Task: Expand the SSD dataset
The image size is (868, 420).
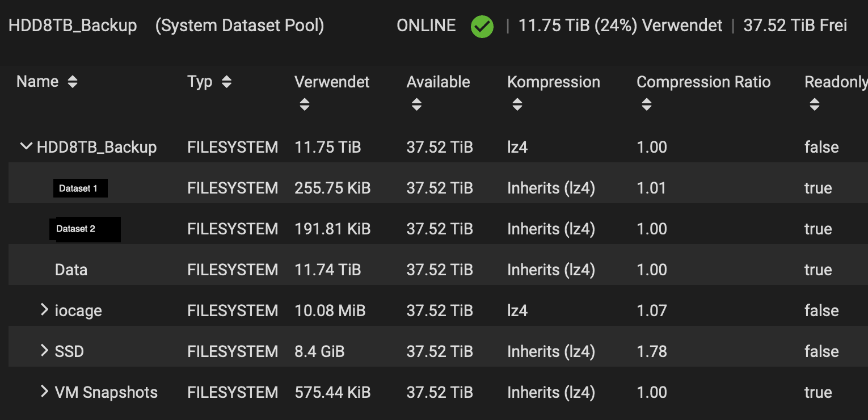Action: click(x=44, y=351)
